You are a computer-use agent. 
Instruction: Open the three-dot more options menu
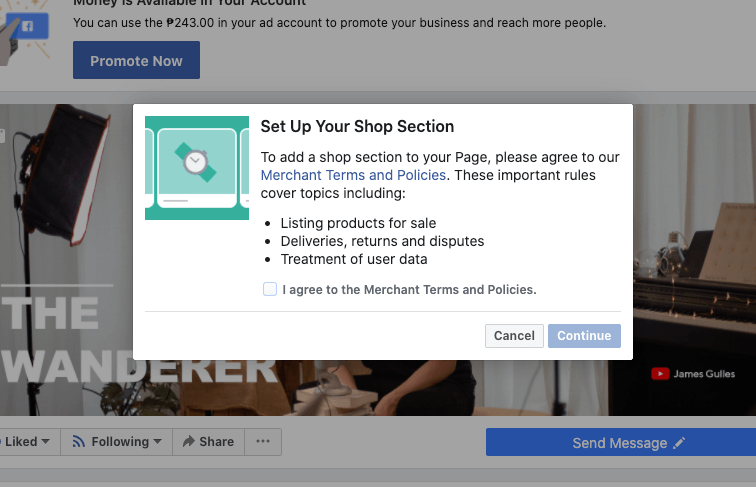(x=263, y=442)
